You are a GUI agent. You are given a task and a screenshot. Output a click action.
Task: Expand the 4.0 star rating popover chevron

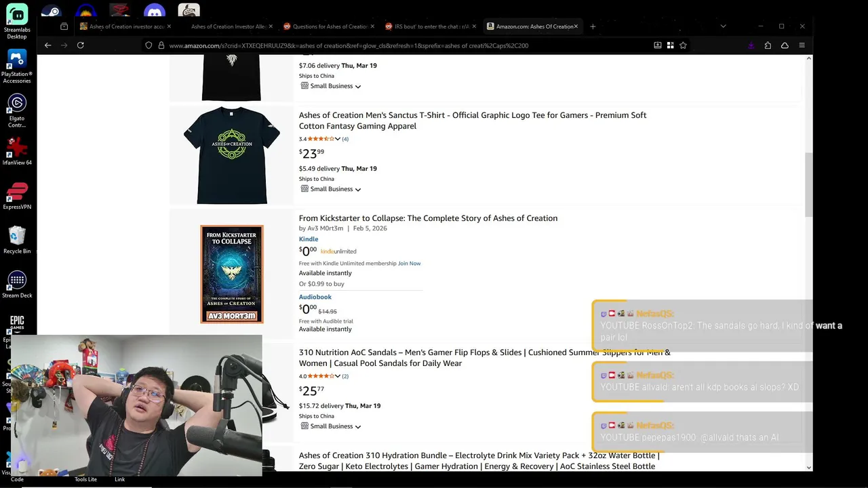click(x=338, y=376)
